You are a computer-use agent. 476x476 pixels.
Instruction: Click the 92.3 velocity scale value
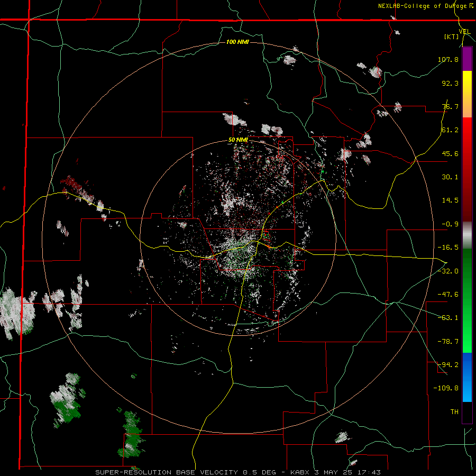click(x=450, y=83)
